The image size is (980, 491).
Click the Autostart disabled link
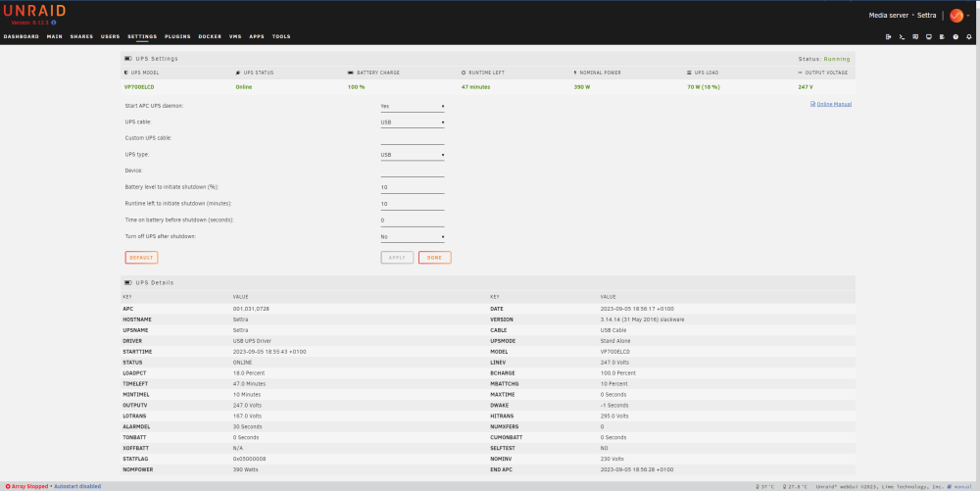pos(77,486)
